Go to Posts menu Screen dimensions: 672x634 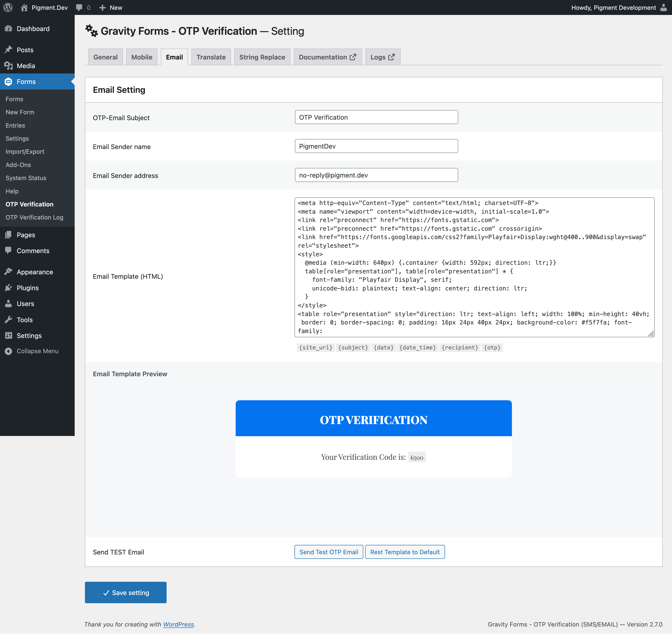[37, 50]
